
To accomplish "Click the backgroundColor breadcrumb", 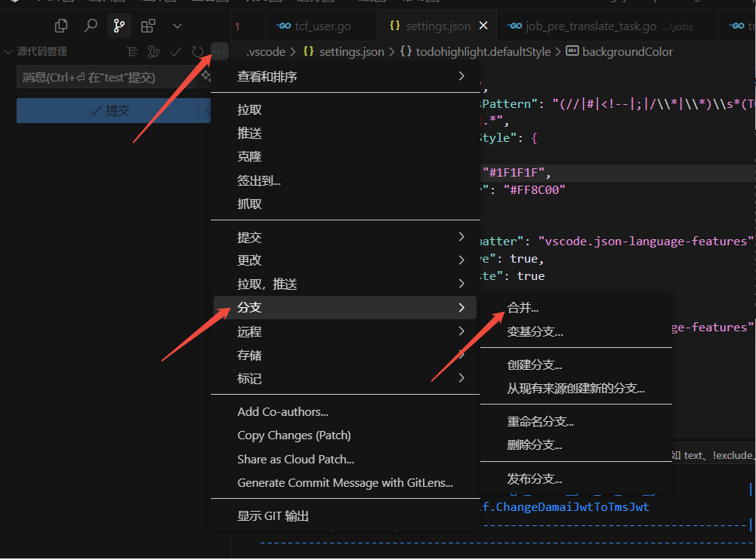I will click(x=628, y=51).
